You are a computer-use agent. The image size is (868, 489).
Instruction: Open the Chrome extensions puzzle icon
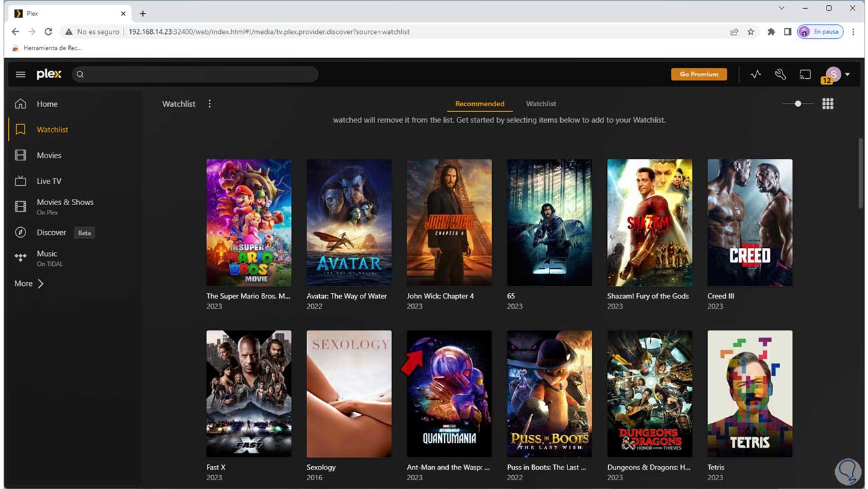771,31
